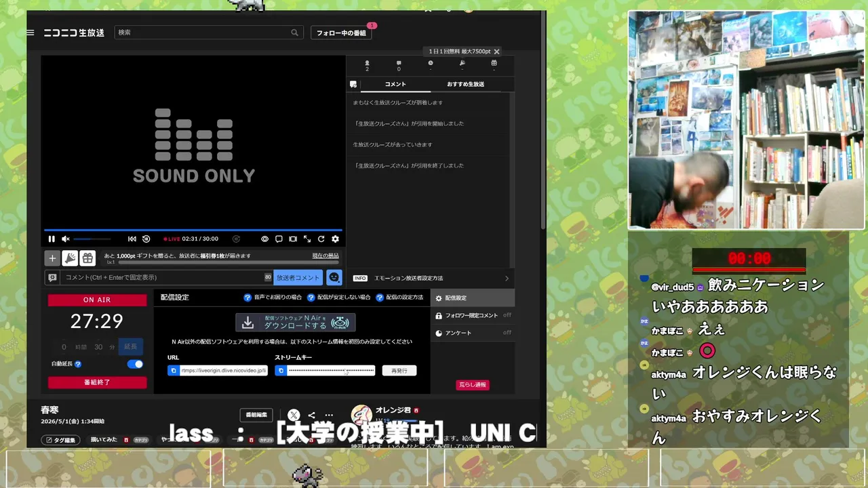
Task: Open the gift box icon below the player
Action: pyautogui.click(x=87, y=258)
